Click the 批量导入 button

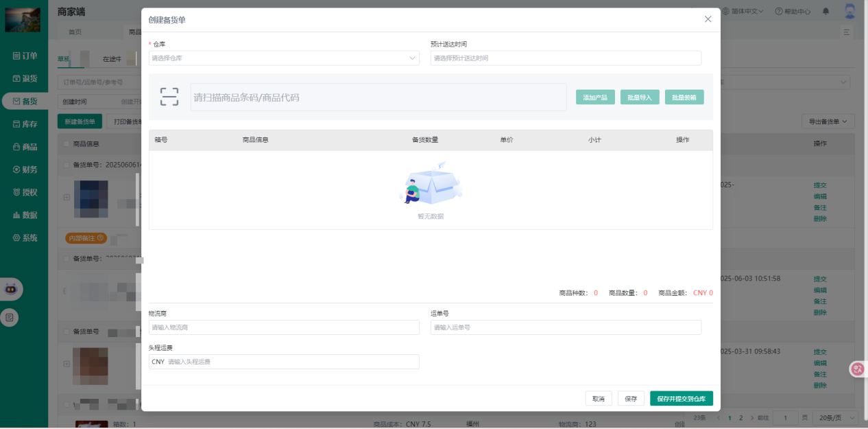(x=640, y=97)
